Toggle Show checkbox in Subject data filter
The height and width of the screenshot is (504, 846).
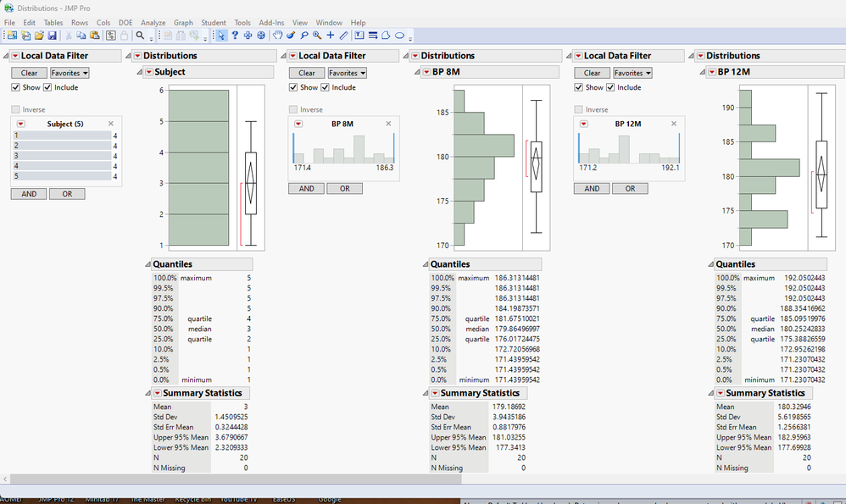[15, 87]
